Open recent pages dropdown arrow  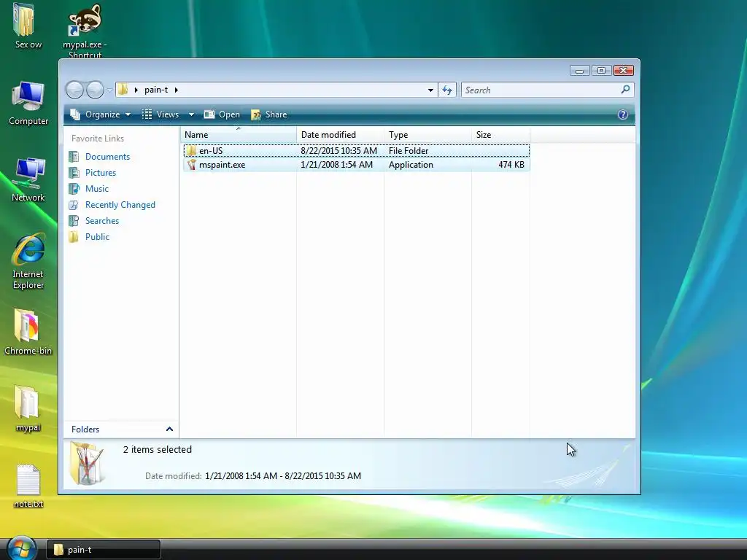109,90
